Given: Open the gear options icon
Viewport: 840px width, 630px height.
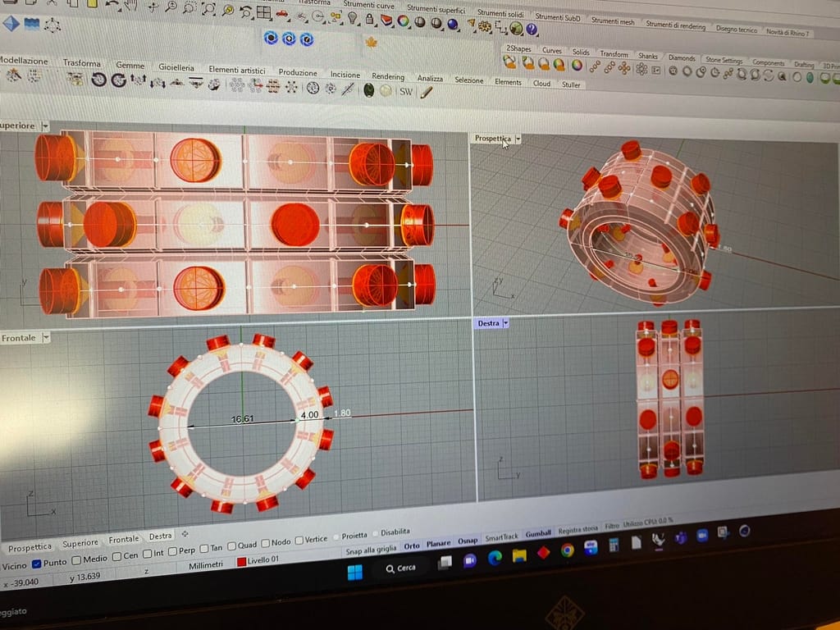Looking at the screenshot, I should 486,25.
